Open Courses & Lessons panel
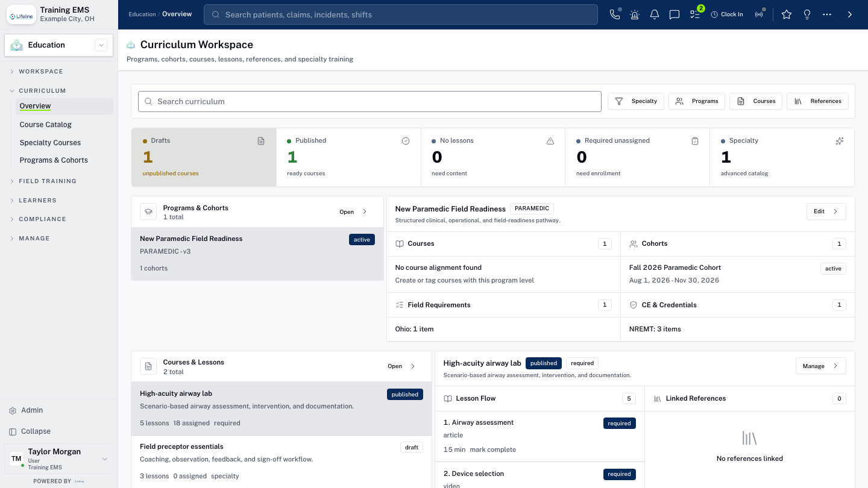The width and height of the screenshot is (868, 488). coord(402,366)
